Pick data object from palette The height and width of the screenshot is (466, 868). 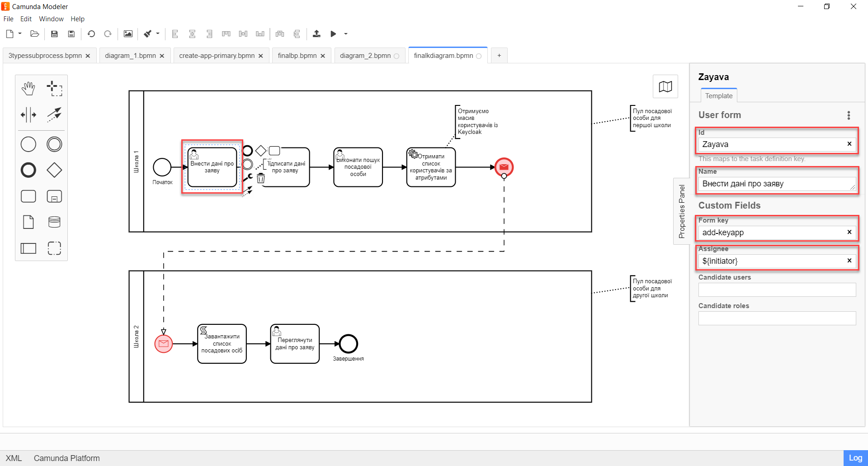[28, 222]
